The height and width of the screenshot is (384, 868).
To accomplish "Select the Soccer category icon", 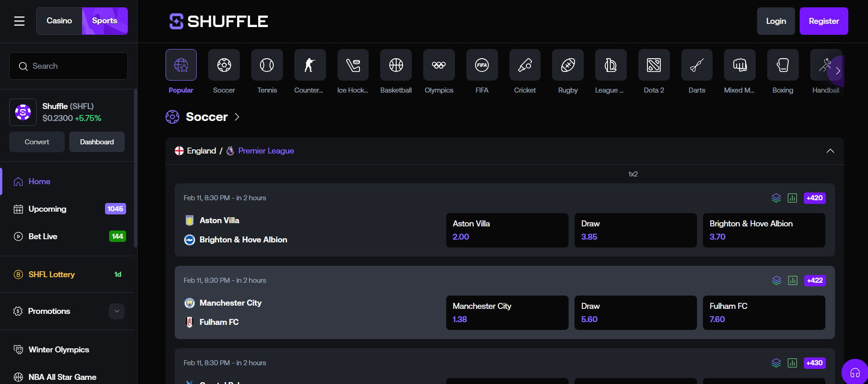I will point(224,65).
